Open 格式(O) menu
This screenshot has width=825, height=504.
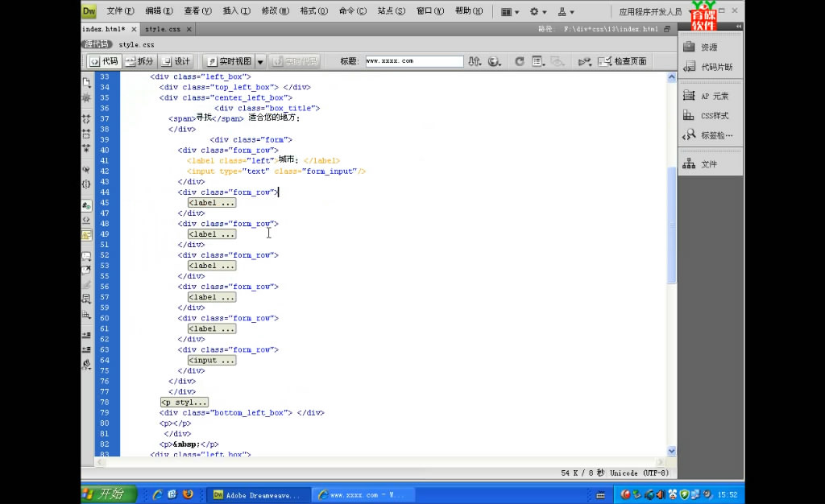313,11
